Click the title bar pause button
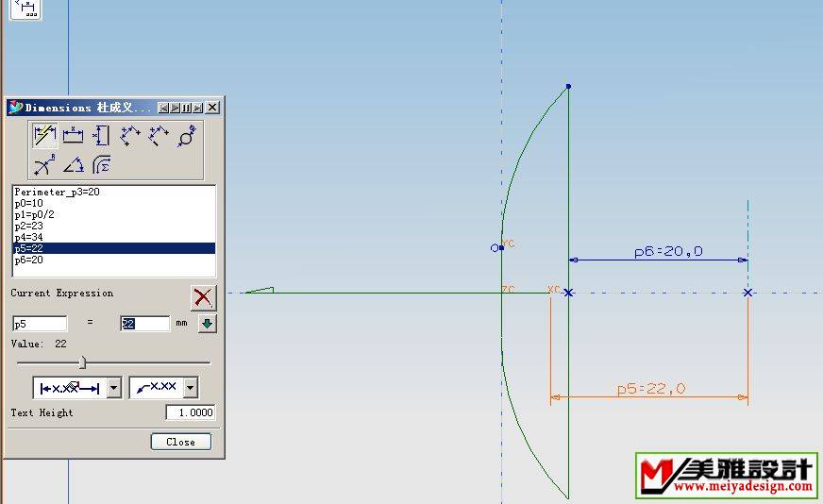Viewport: 823px width, 504px height. [x=186, y=108]
